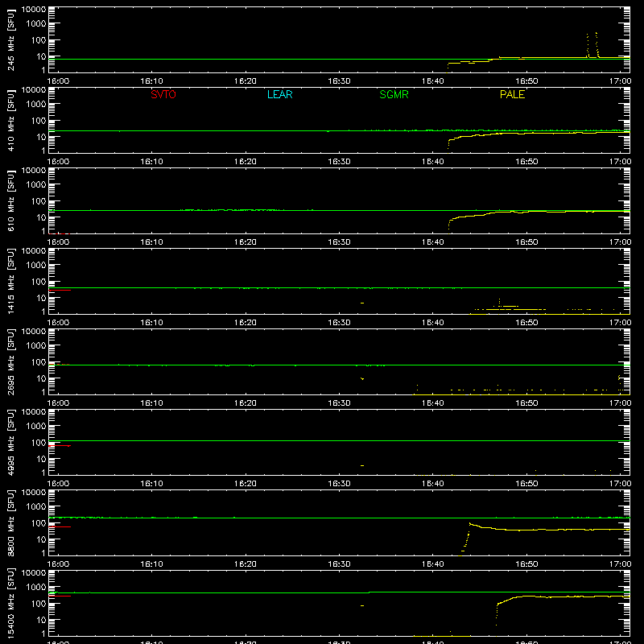644x644 pixels.
Task: Click the 10000 tick label on 245 MHz panel
Action: pos(34,10)
